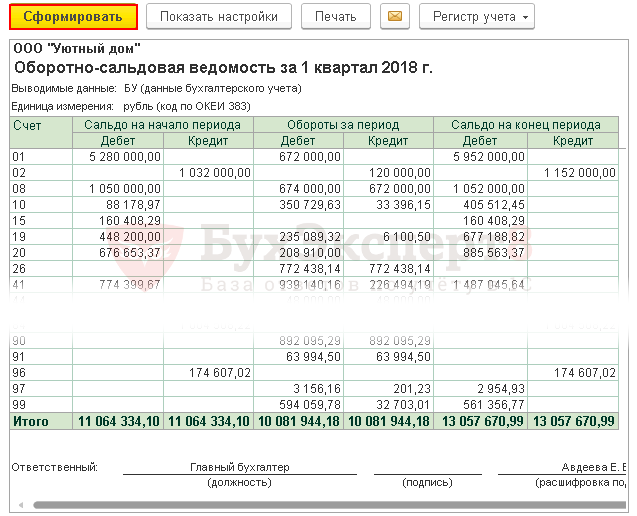Click the value 674 000,00
Screen dimensions: 637x516
point(310,189)
